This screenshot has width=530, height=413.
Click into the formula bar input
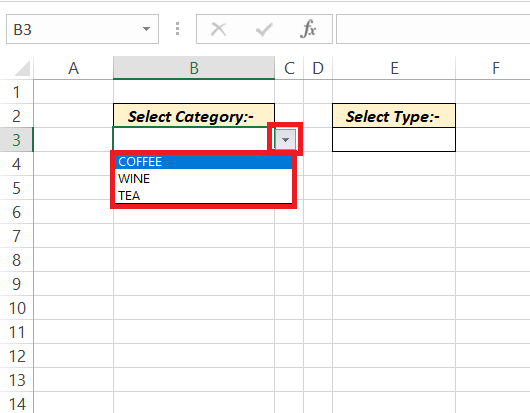[x=433, y=29]
